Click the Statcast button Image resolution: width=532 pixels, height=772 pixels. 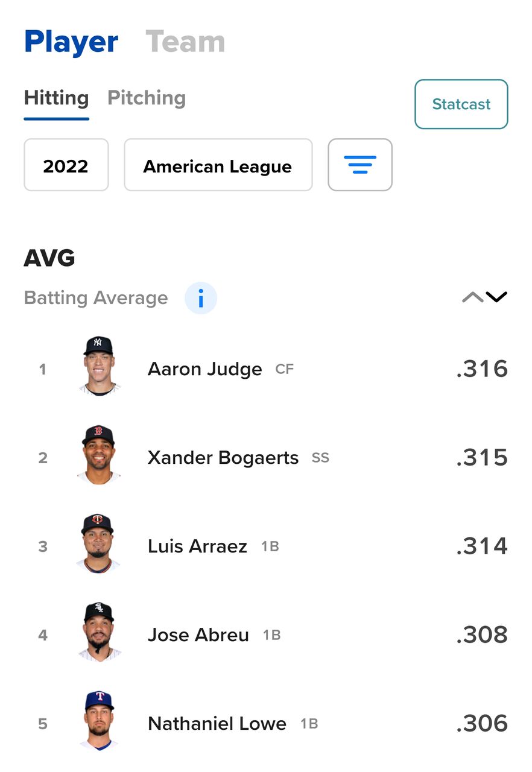click(x=461, y=104)
